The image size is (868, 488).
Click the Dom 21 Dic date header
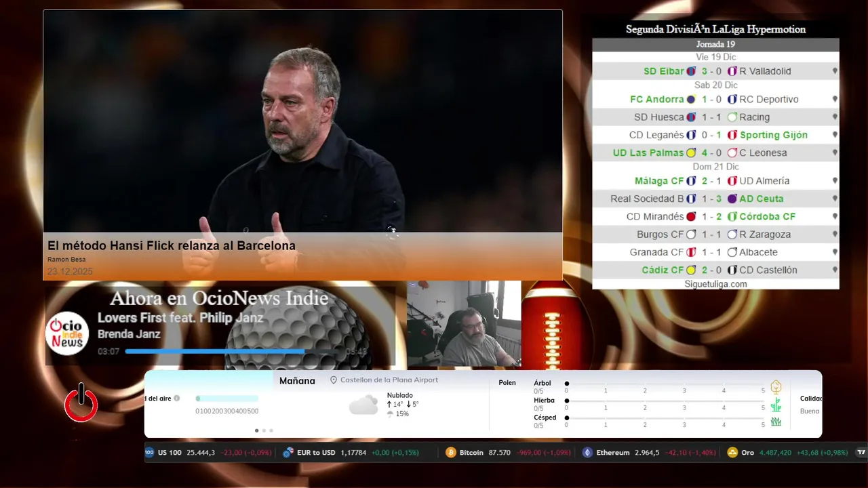(x=715, y=167)
